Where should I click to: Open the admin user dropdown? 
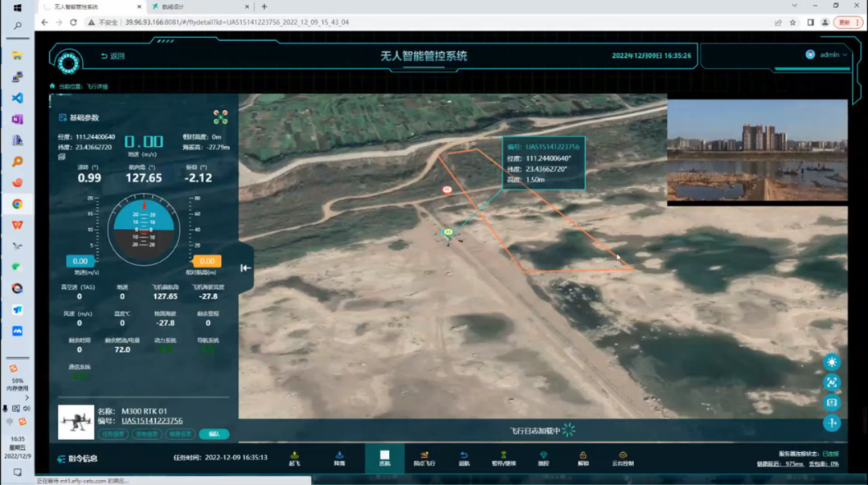tap(827, 55)
